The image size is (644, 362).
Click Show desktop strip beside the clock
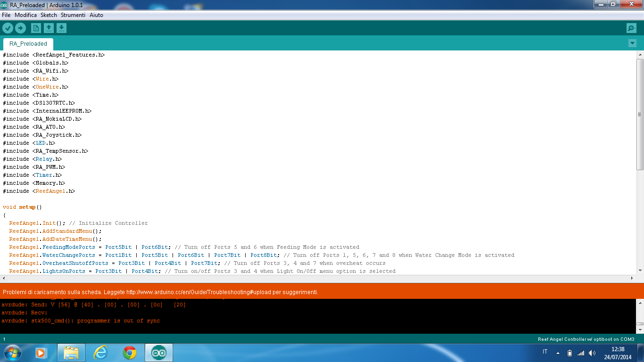pos(641,353)
